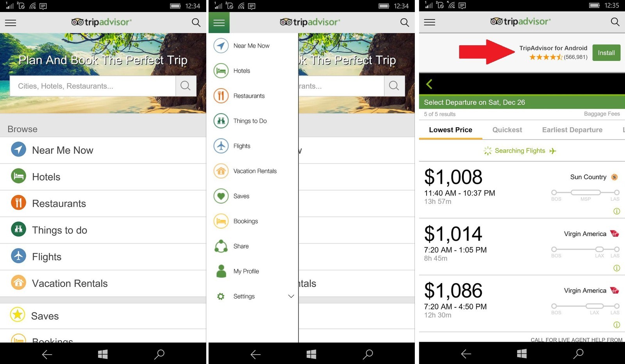The image size is (625, 364).
Task: Open Vacation Rentals row in Browse list
Action: pyautogui.click(x=103, y=283)
